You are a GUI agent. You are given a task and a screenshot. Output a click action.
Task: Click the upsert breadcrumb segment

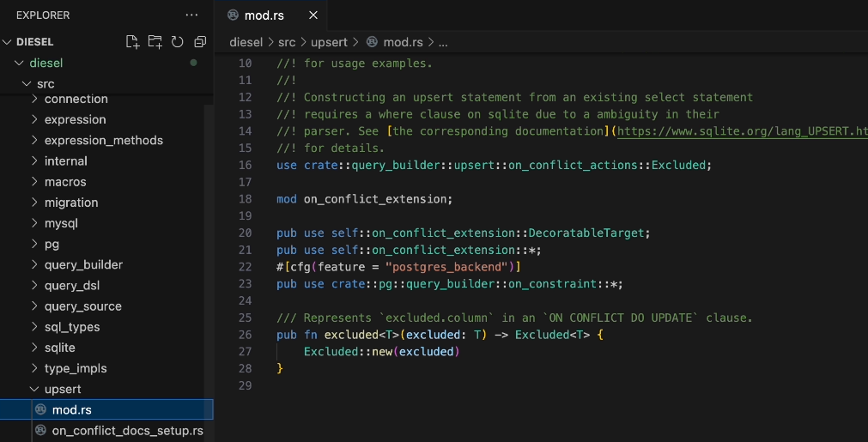[330, 42]
